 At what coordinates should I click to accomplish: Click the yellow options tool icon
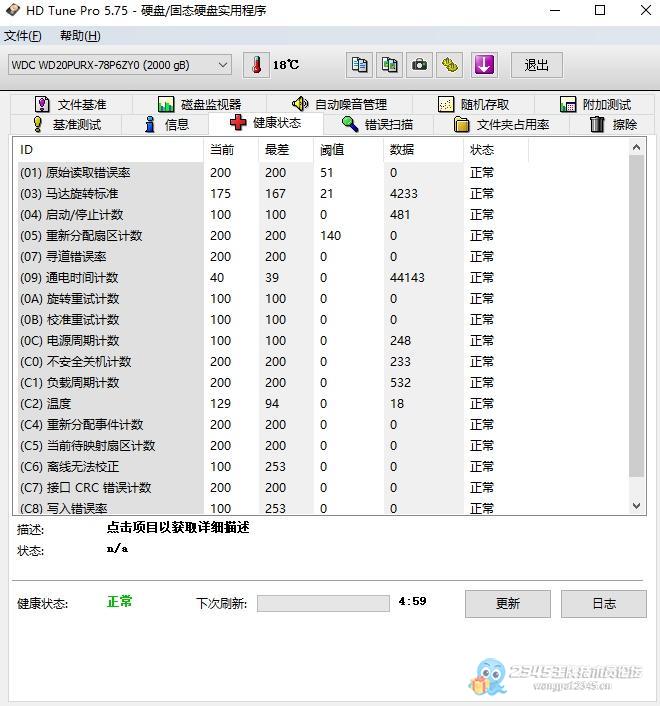[x=451, y=65]
